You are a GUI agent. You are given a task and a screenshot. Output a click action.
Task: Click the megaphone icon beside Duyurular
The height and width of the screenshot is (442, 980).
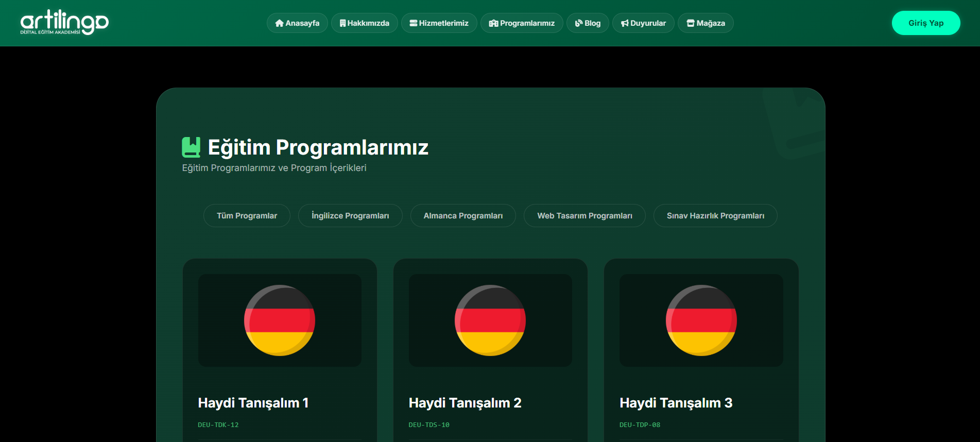(x=625, y=23)
